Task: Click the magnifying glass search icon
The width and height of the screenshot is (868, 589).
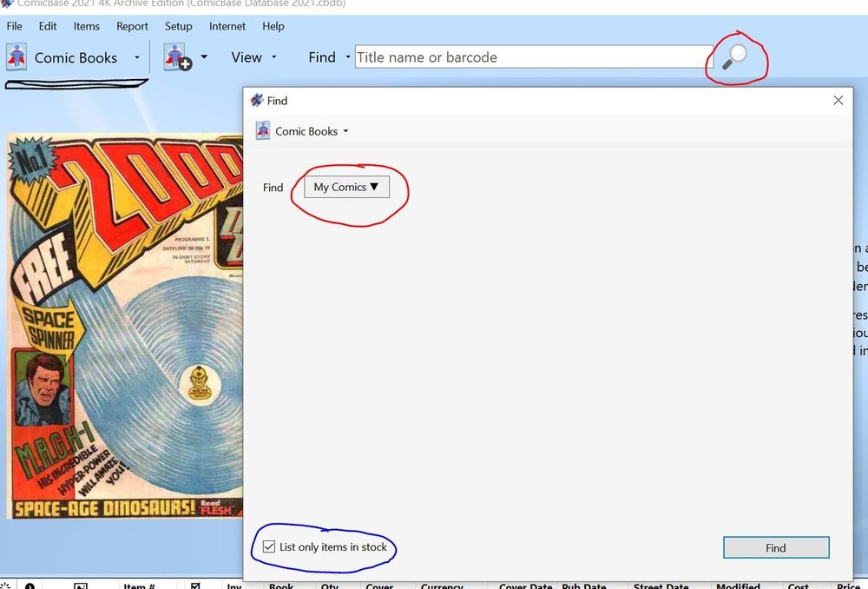Action: click(x=735, y=57)
